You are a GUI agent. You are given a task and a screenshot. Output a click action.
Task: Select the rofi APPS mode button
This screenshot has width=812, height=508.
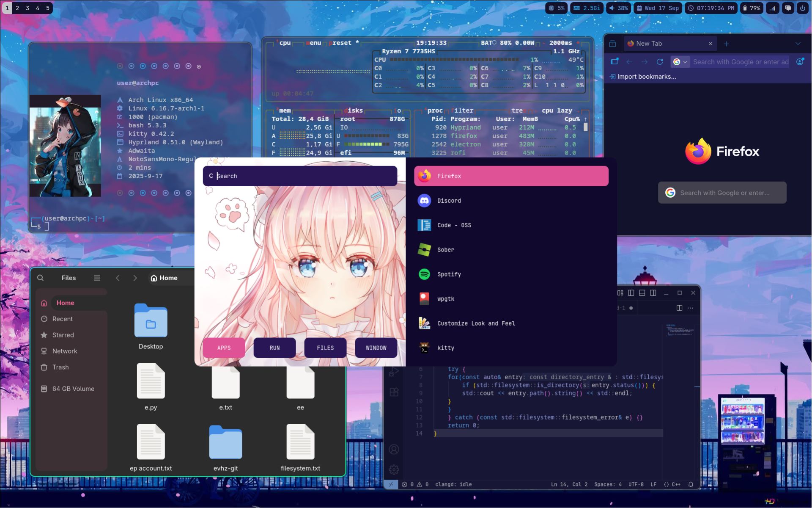pos(224,348)
